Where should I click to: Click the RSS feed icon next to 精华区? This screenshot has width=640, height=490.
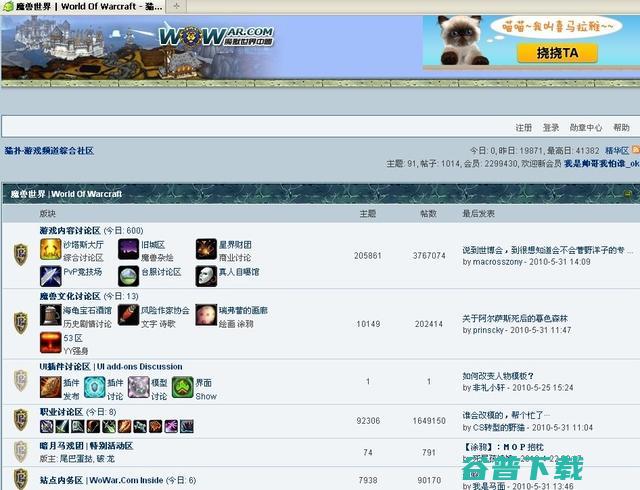636,150
